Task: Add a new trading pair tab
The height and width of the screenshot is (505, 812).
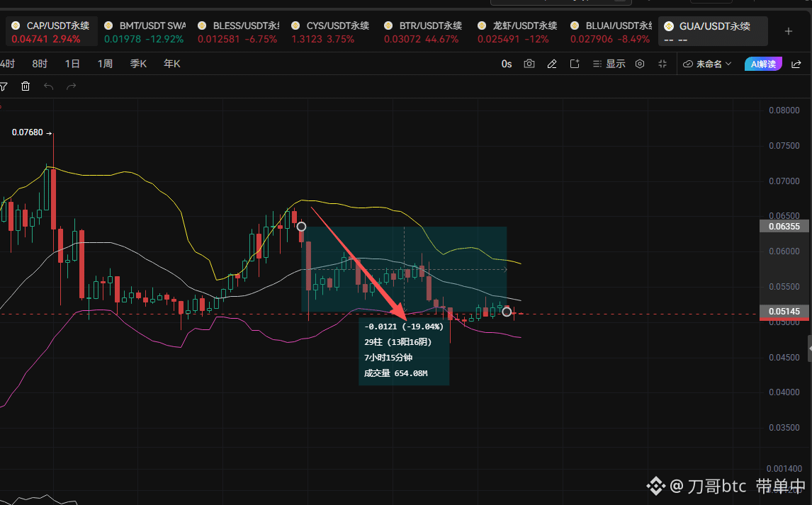Action: [x=788, y=31]
